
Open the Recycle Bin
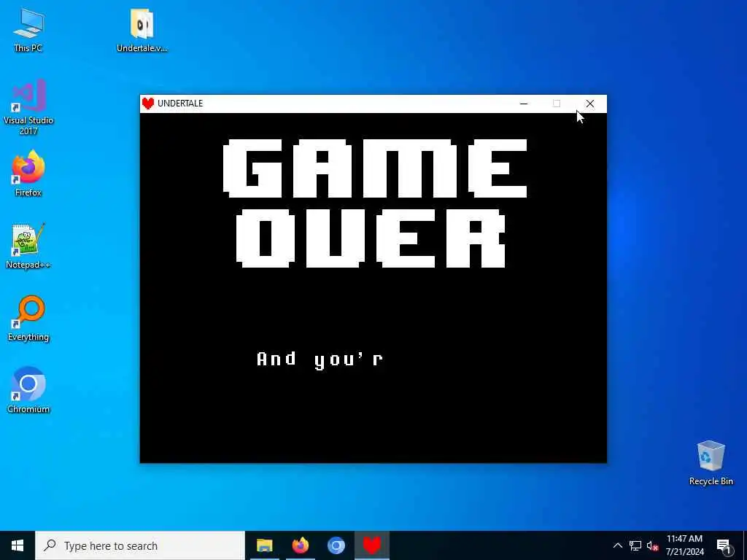pos(711,463)
